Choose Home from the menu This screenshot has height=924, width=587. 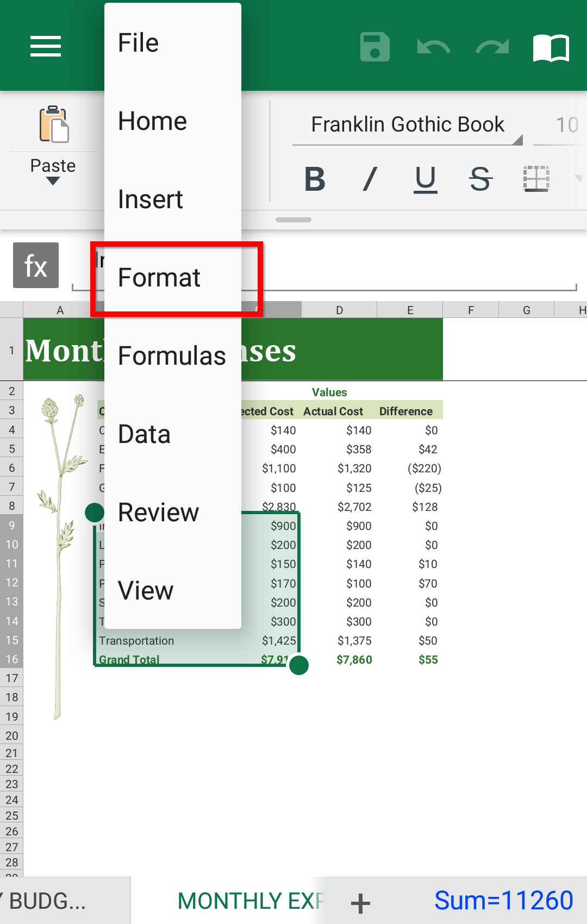pyautogui.click(x=173, y=121)
